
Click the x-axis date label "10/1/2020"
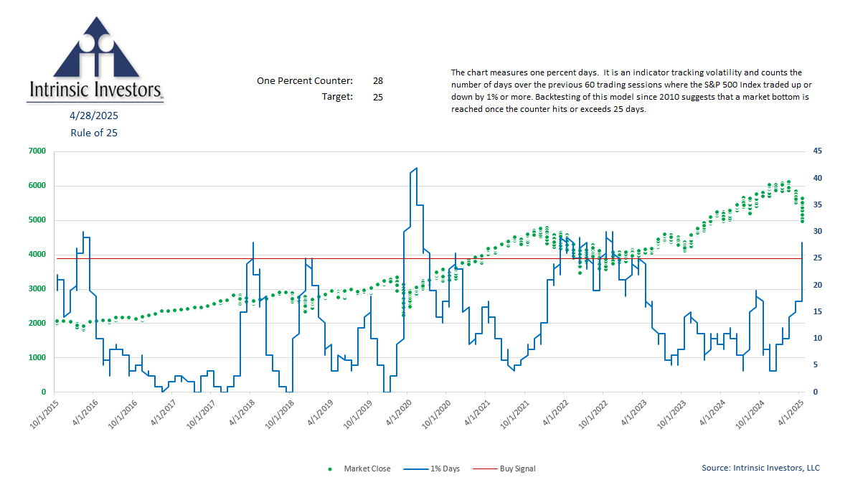click(436, 415)
